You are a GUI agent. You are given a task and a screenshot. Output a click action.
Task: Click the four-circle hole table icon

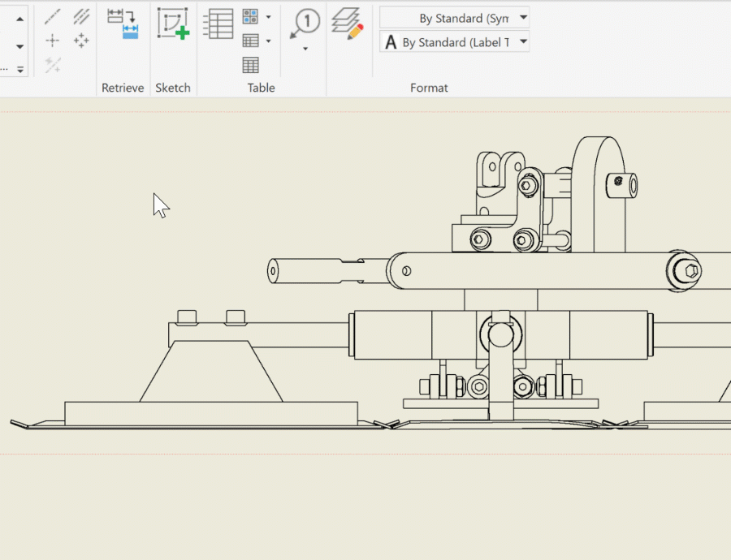[x=250, y=16]
